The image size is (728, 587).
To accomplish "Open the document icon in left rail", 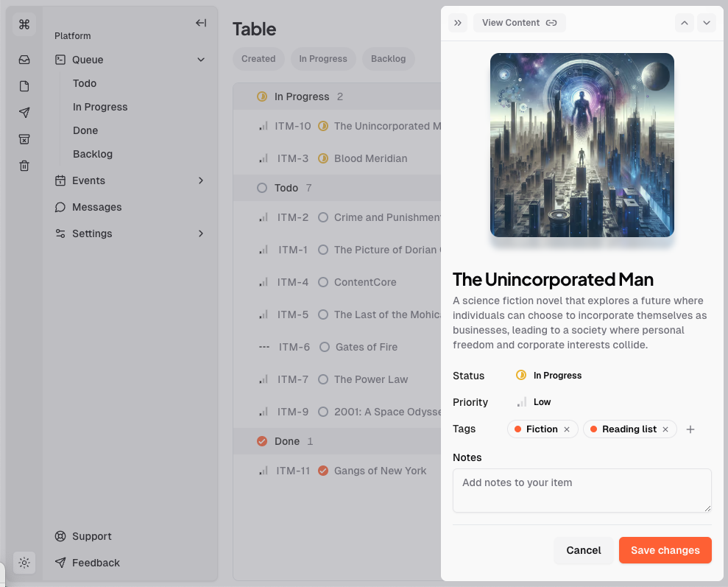I will pyautogui.click(x=24, y=86).
